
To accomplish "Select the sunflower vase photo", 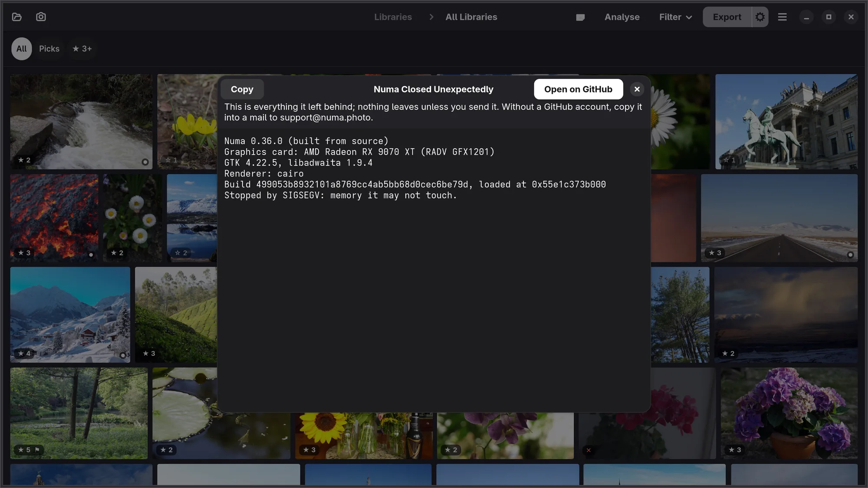I will point(364,436).
